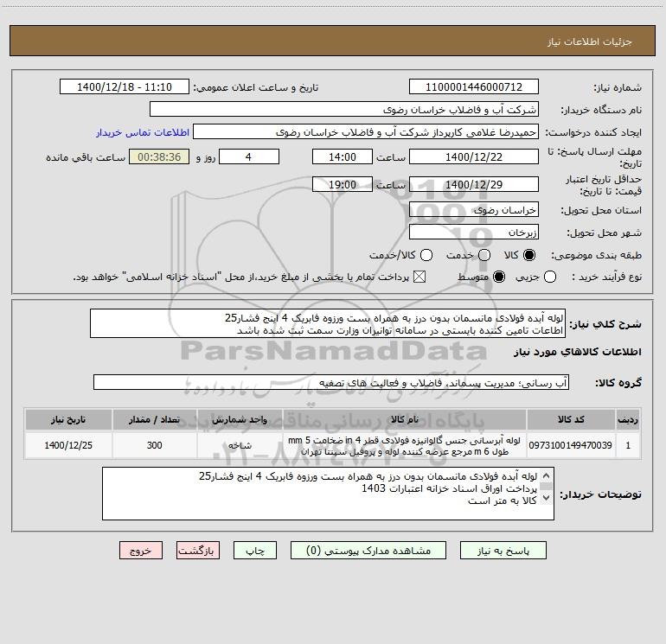The width and height of the screenshot is (666, 644).
Task: Click the تاریخ نیاز column header
Action: pos(68,419)
